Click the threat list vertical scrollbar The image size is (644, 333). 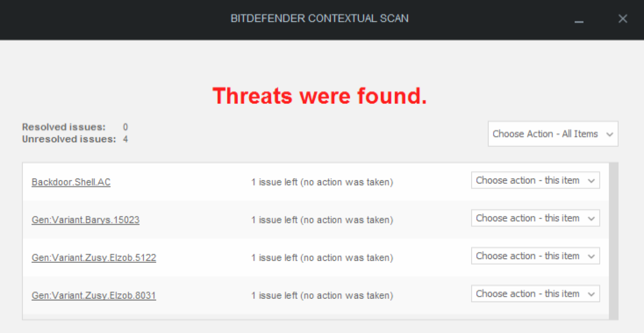(614, 241)
